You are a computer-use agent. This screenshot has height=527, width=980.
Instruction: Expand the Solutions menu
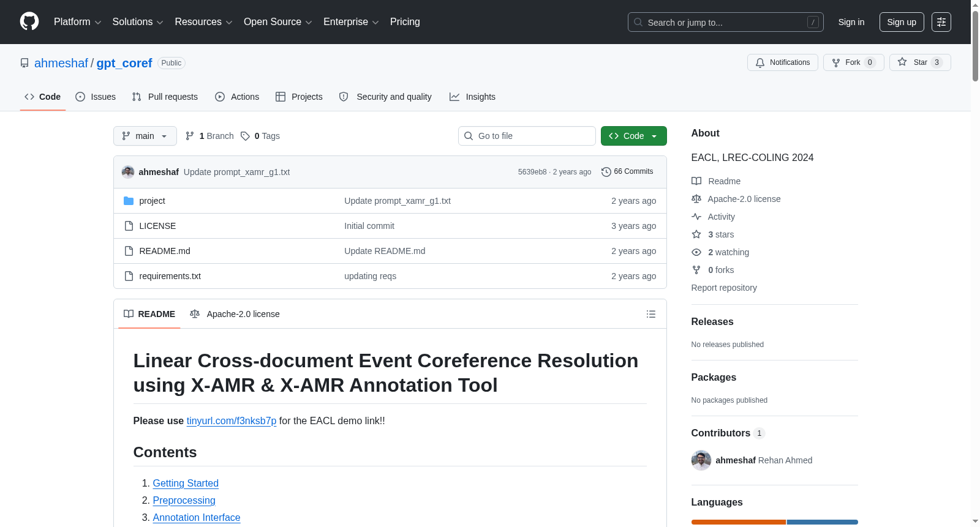[x=138, y=22]
